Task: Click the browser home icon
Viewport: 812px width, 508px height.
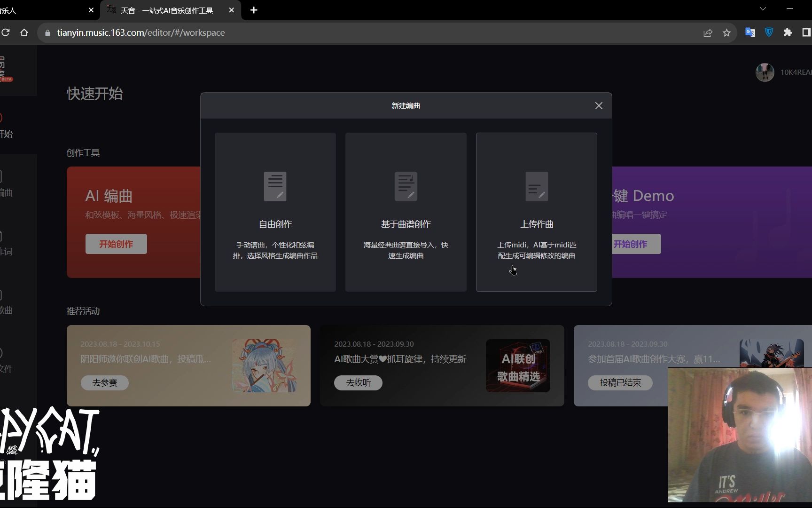Action: pos(24,32)
